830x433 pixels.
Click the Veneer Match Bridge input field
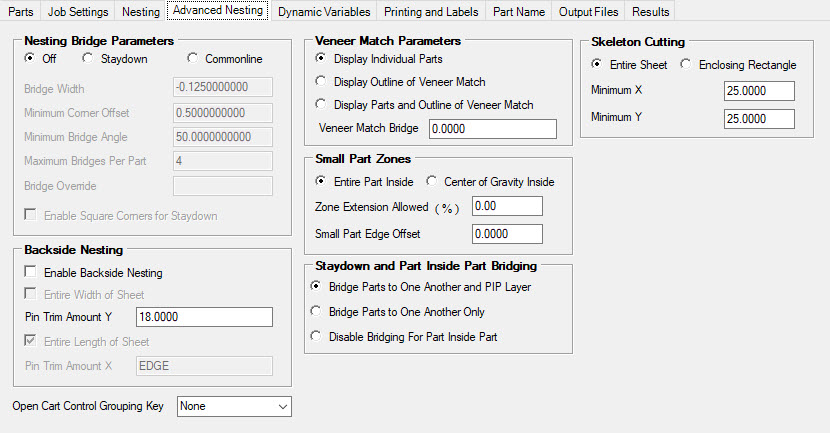coord(492,129)
